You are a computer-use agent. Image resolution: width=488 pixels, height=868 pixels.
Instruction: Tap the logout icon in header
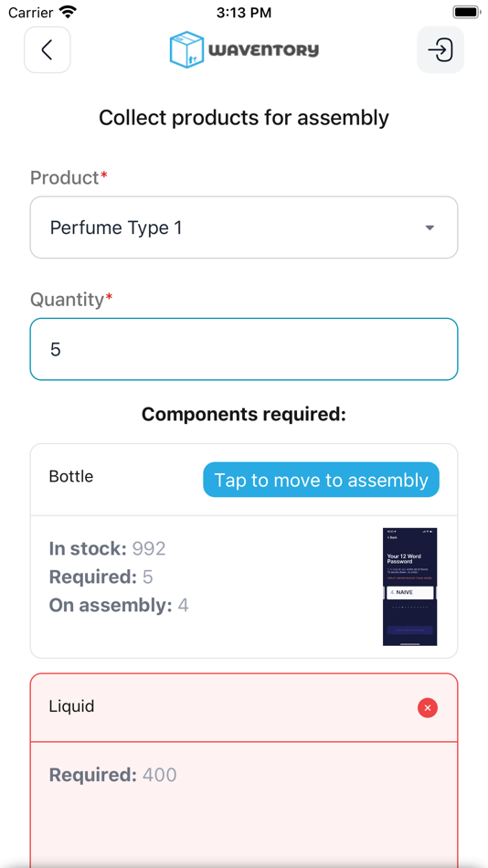(440, 50)
